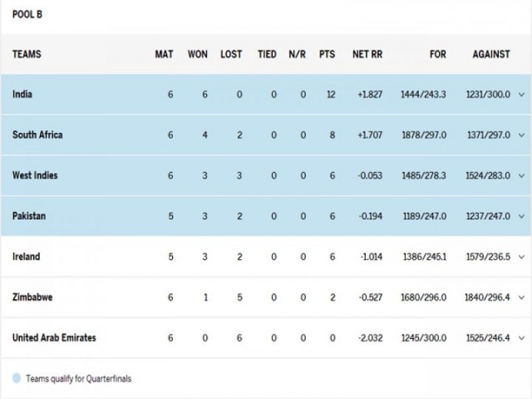Click the quarterfinals legend color circle

pyautogui.click(x=16, y=378)
